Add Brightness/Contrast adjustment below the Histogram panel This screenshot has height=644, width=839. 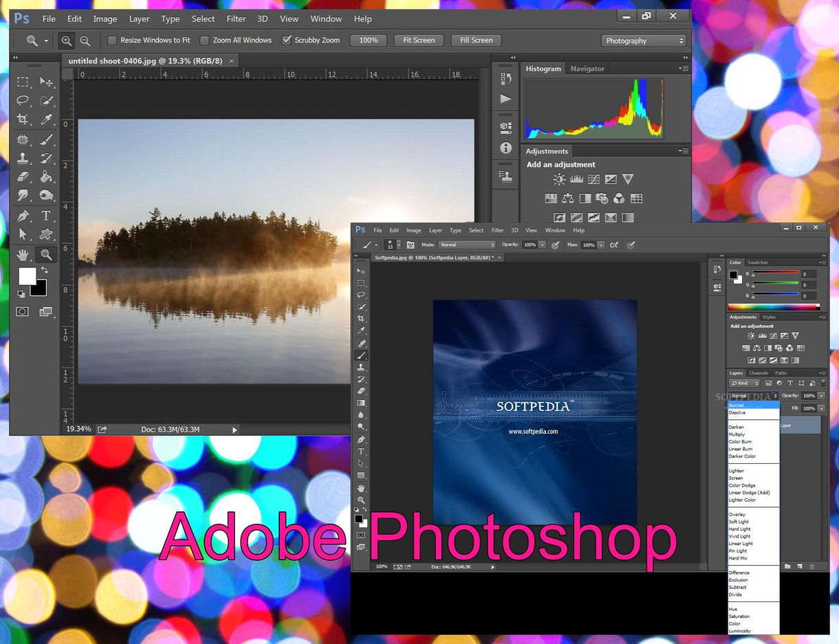[x=559, y=179]
